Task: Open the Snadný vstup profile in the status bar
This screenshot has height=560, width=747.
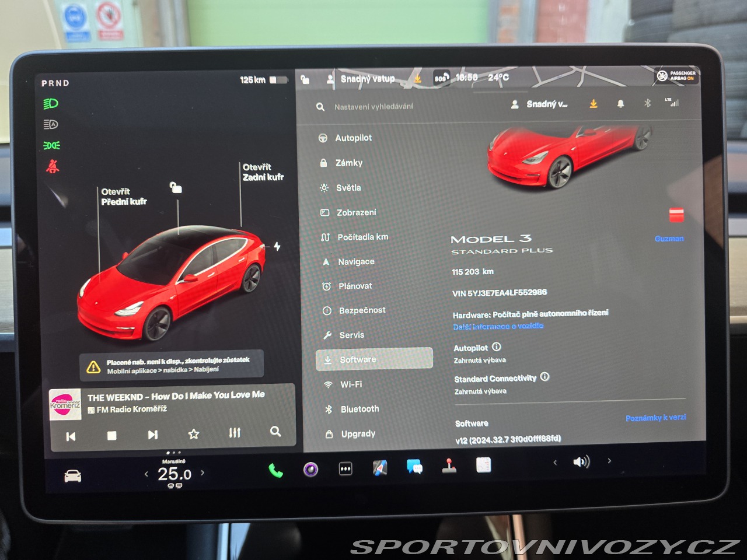Action: click(x=361, y=79)
